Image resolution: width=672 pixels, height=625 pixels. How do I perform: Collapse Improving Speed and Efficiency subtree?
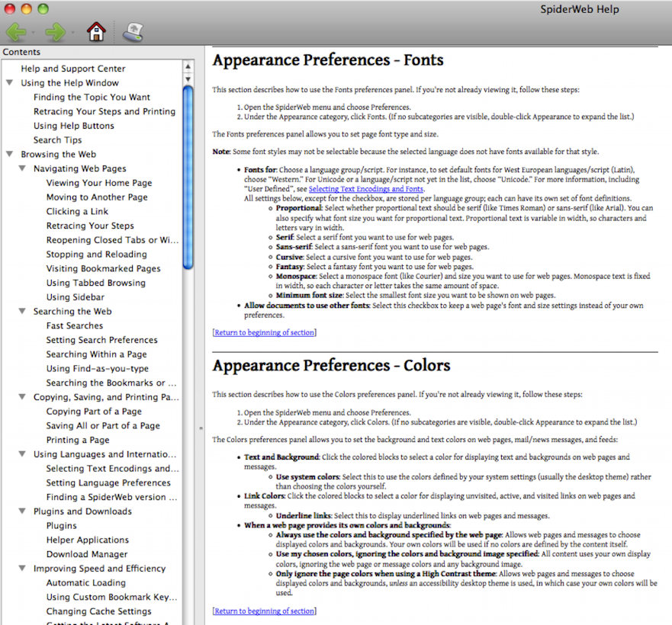pyautogui.click(x=22, y=568)
